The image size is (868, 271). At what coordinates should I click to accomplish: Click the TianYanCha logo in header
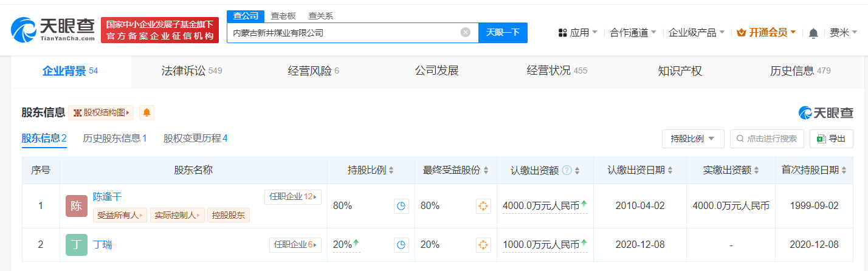(x=53, y=29)
